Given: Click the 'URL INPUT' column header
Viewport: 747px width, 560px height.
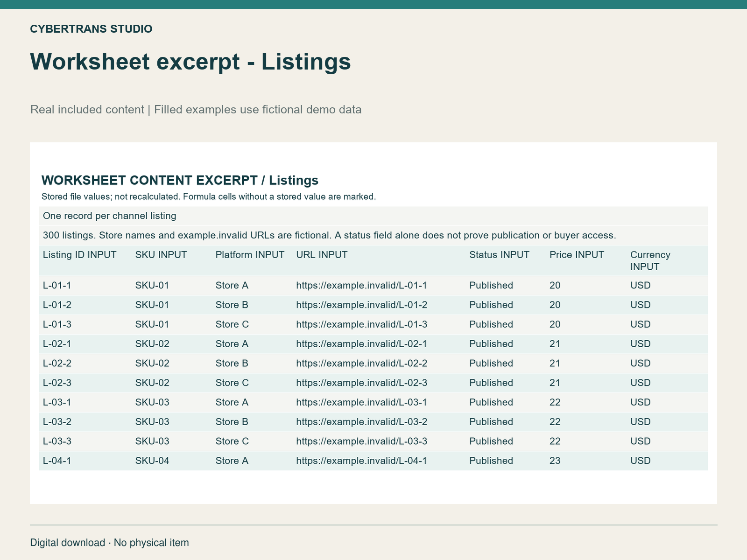Looking at the screenshot, I should (x=322, y=255).
